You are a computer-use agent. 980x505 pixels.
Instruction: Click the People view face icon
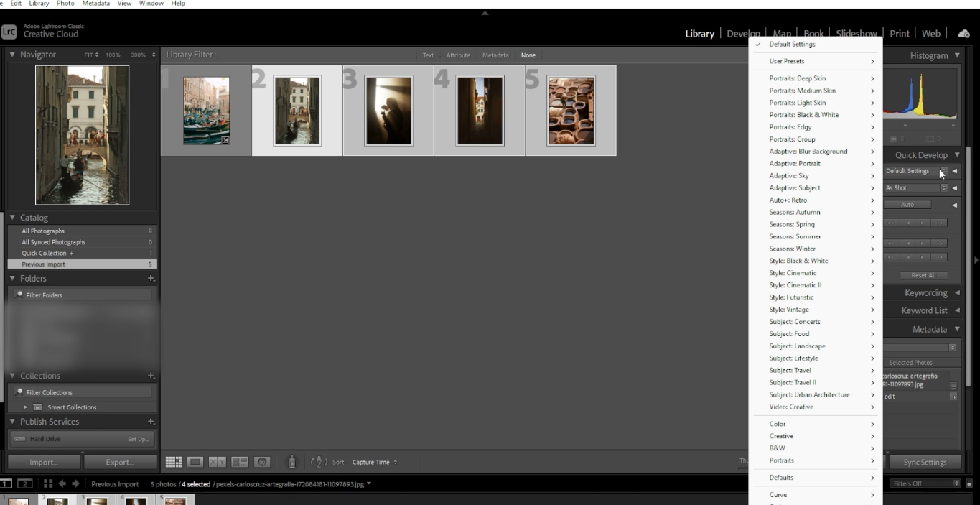coord(262,462)
